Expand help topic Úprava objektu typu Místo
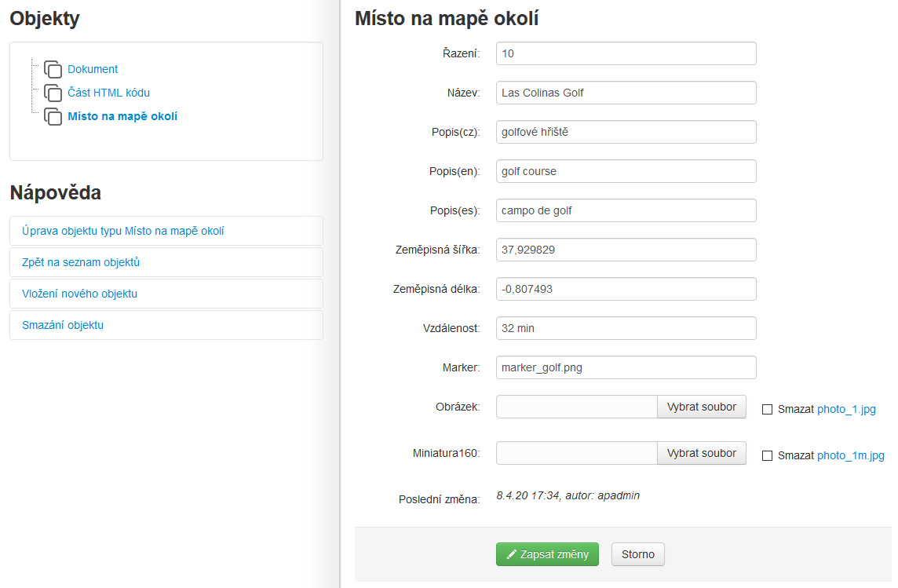 click(123, 231)
